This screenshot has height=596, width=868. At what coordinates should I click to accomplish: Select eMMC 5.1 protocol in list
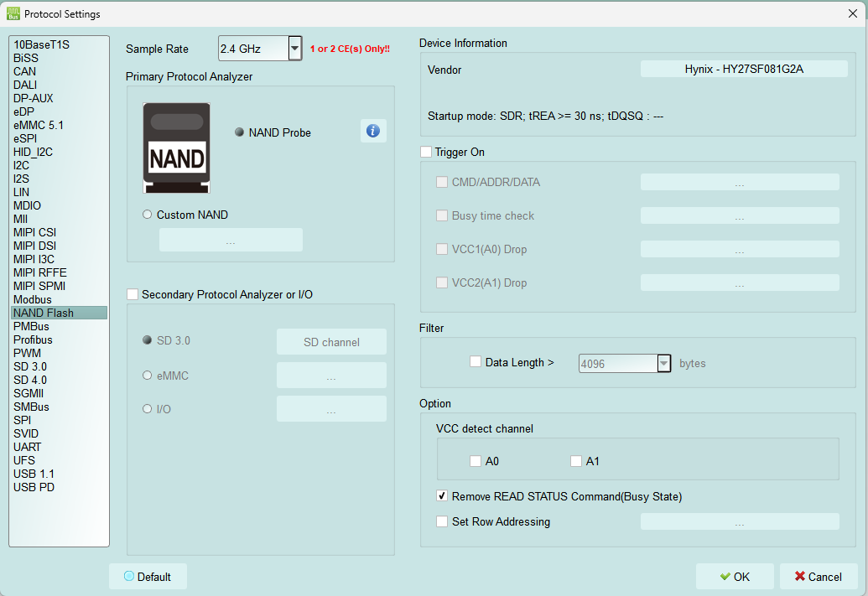point(60,125)
